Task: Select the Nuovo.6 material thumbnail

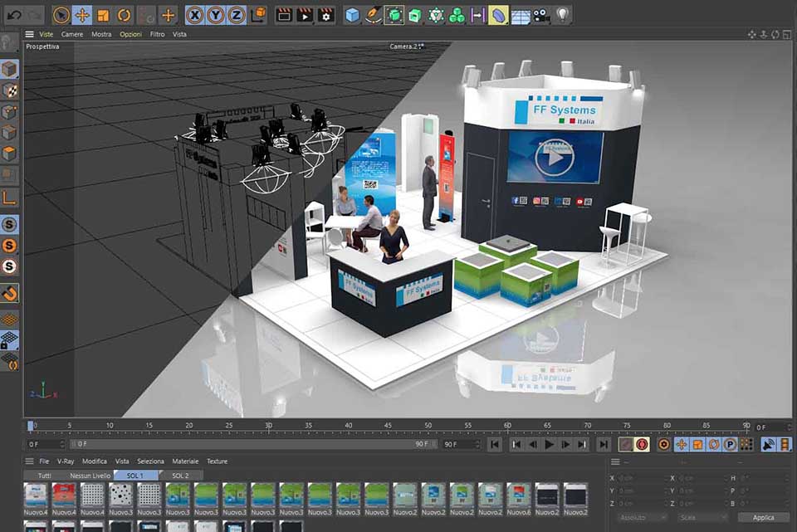Action: coord(518,499)
